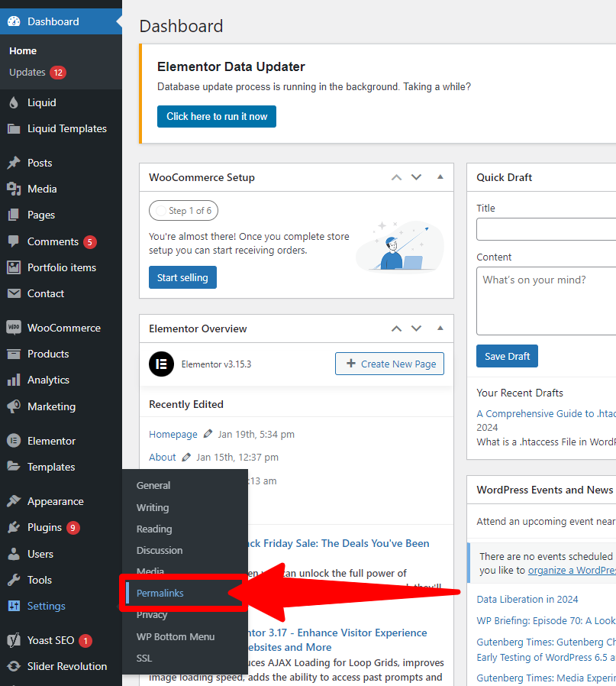616x686 pixels.
Task: Click the Contact envelope icon
Action: [x=14, y=293]
